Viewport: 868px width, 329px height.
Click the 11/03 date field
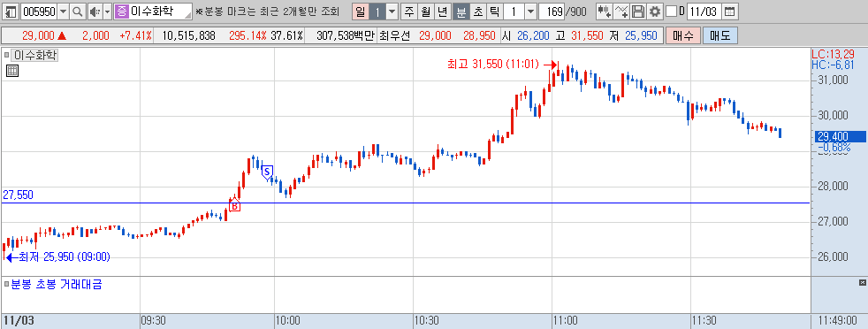click(704, 11)
